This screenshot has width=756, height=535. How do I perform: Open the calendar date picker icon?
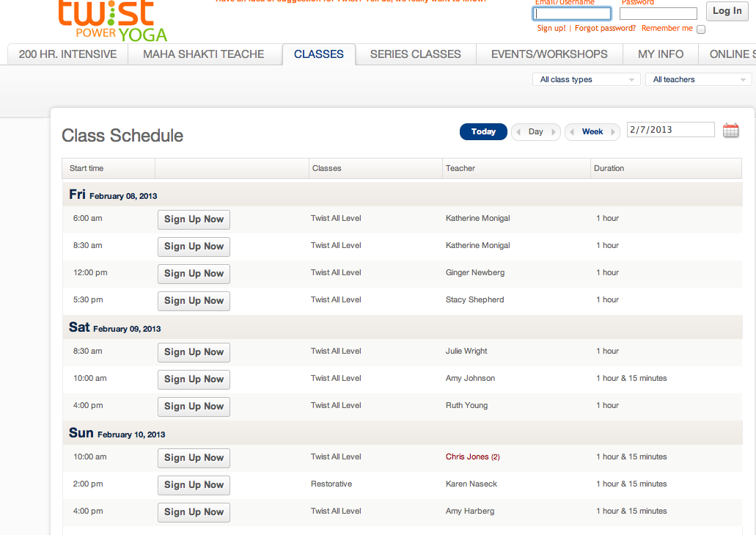tap(730, 130)
